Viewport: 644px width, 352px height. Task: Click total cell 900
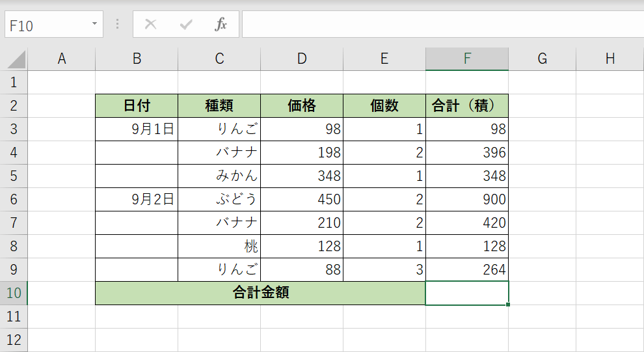[x=467, y=200]
